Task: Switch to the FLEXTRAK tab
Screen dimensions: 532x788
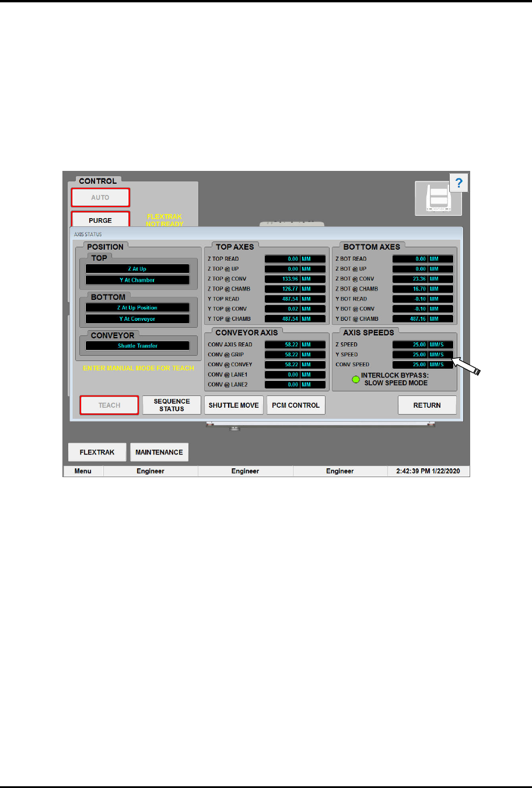Action: coord(97,452)
